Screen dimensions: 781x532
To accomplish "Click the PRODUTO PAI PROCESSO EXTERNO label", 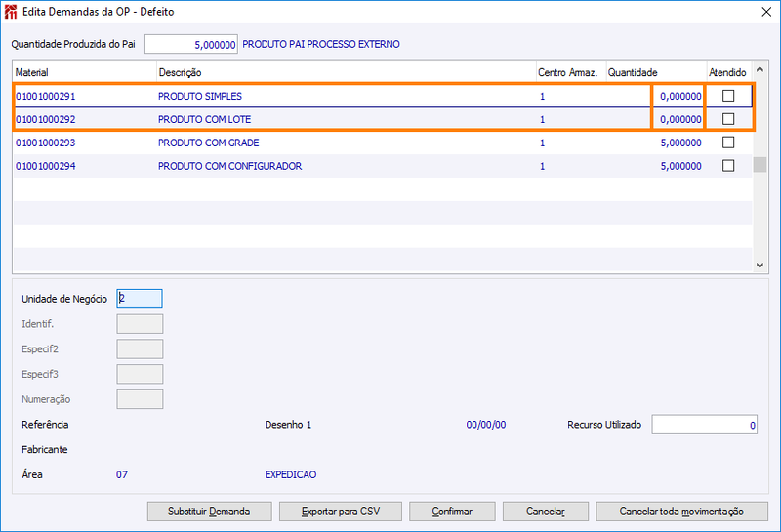I will 321,44.
